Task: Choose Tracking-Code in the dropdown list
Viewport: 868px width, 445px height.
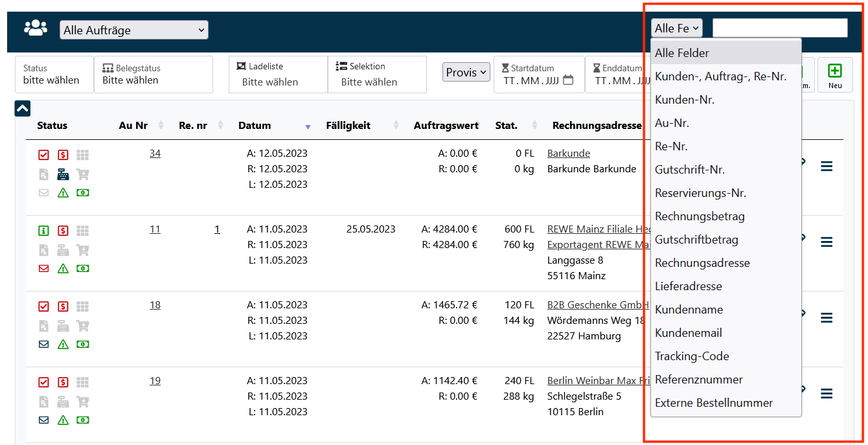Action: point(692,356)
